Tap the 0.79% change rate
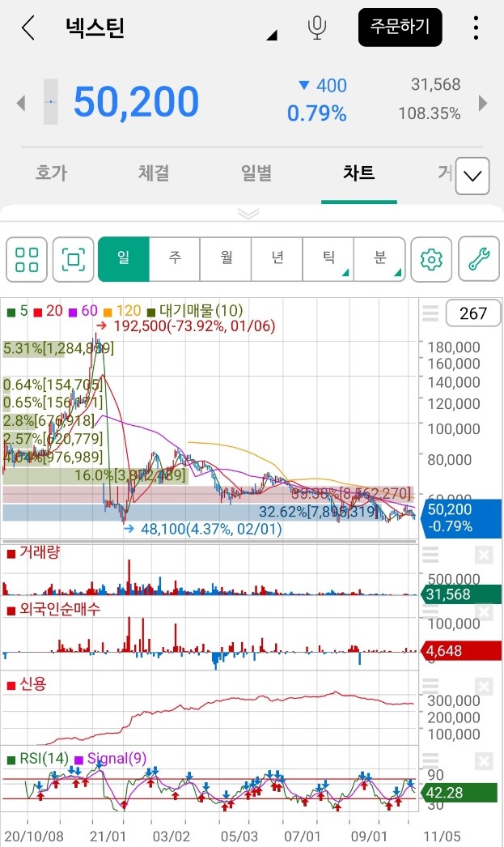This screenshot has width=504, height=847. pyautogui.click(x=317, y=113)
